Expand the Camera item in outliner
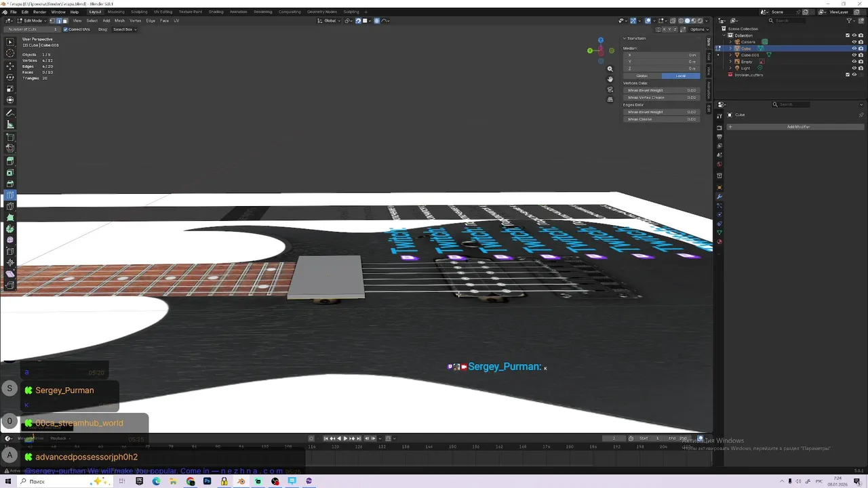 [x=730, y=42]
